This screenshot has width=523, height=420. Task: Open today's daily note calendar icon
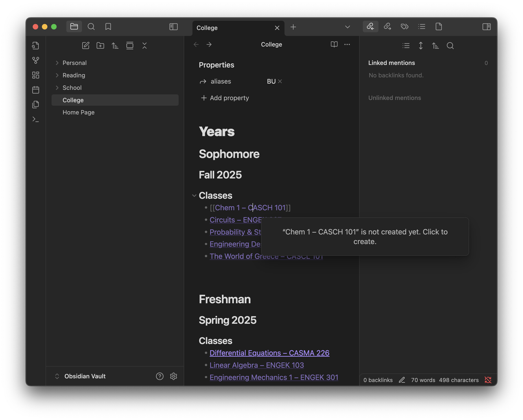click(x=36, y=90)
